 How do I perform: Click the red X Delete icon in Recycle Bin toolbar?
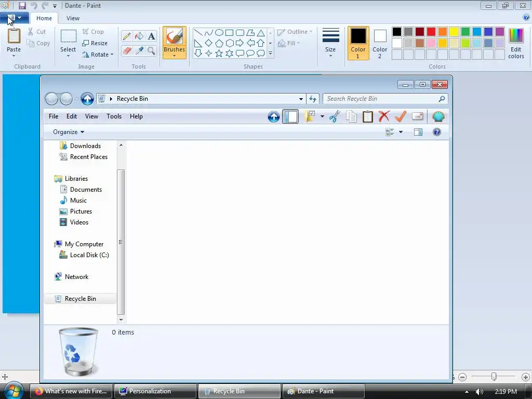(x=384, y=116)
